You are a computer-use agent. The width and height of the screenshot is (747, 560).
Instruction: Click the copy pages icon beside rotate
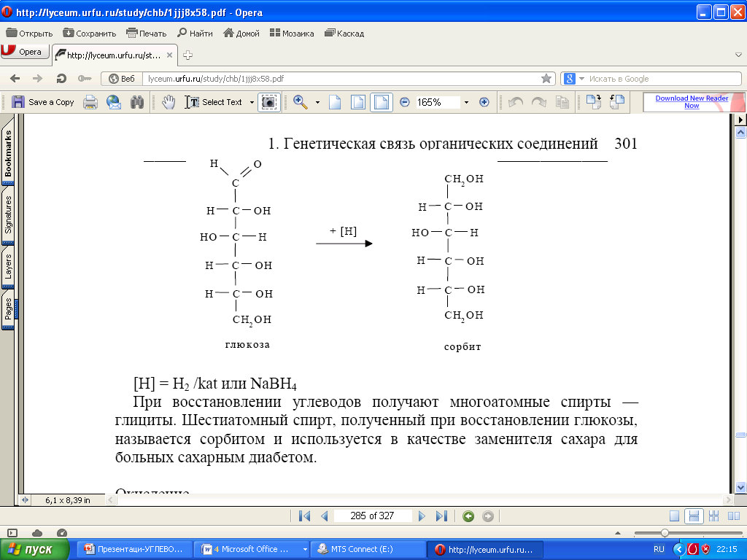coord(562,102)
